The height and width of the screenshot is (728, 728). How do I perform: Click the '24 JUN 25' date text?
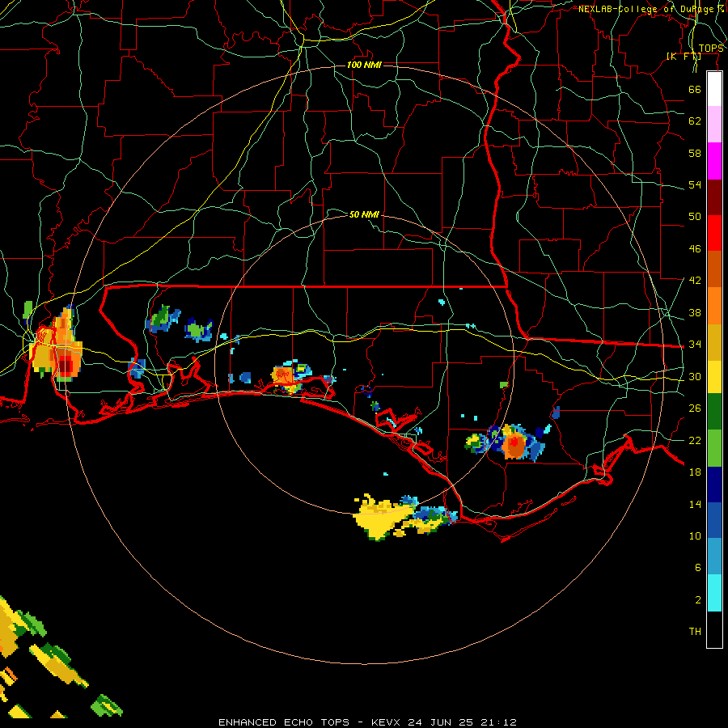pos(440,722)
